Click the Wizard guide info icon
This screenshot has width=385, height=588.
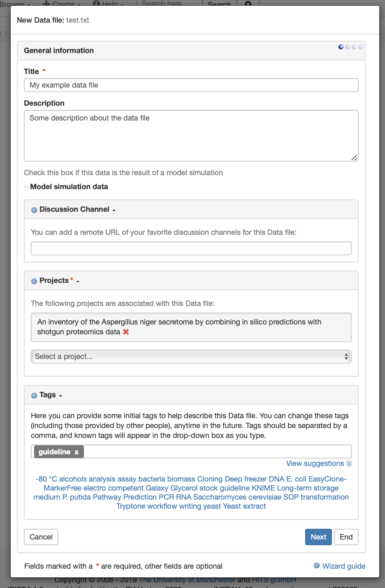pos(317,565)
